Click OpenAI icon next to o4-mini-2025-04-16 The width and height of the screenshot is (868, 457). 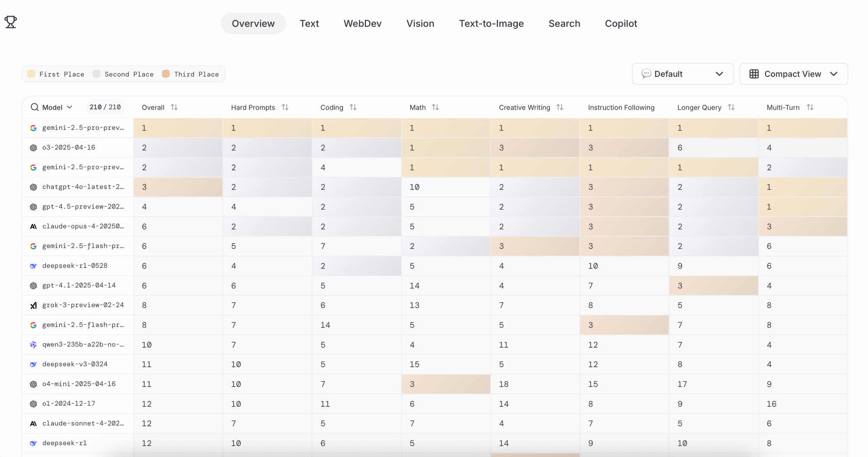[x=33, y=384]
